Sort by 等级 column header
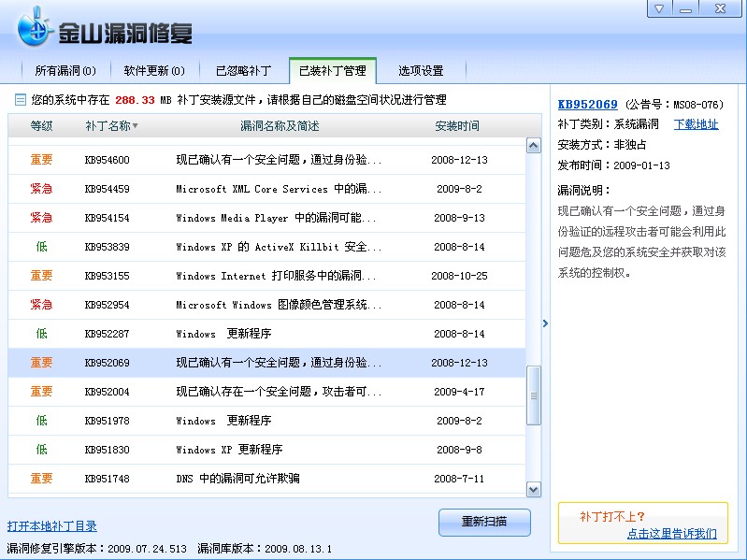The width and height of the screenshot is (747, 560). (x=41, y=125)
